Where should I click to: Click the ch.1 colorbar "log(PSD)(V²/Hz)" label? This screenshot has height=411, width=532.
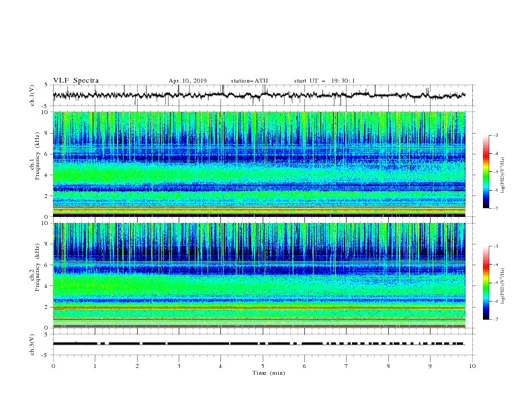pos(503,175)
